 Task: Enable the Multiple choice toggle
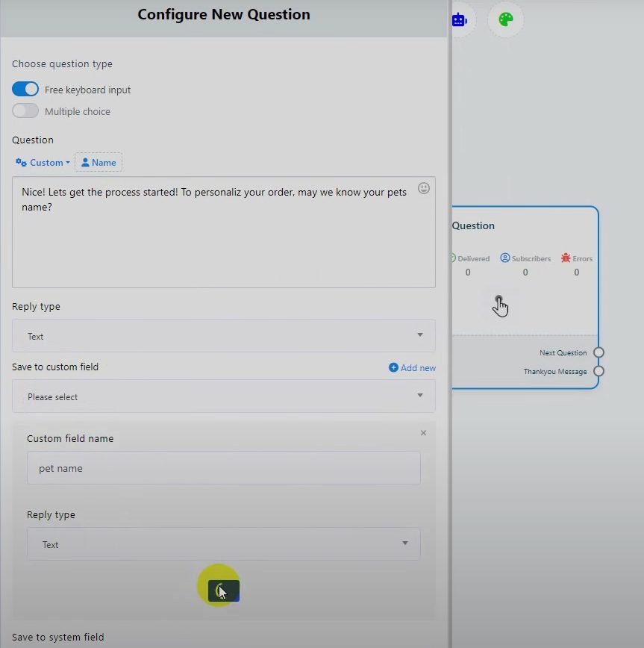25,110
